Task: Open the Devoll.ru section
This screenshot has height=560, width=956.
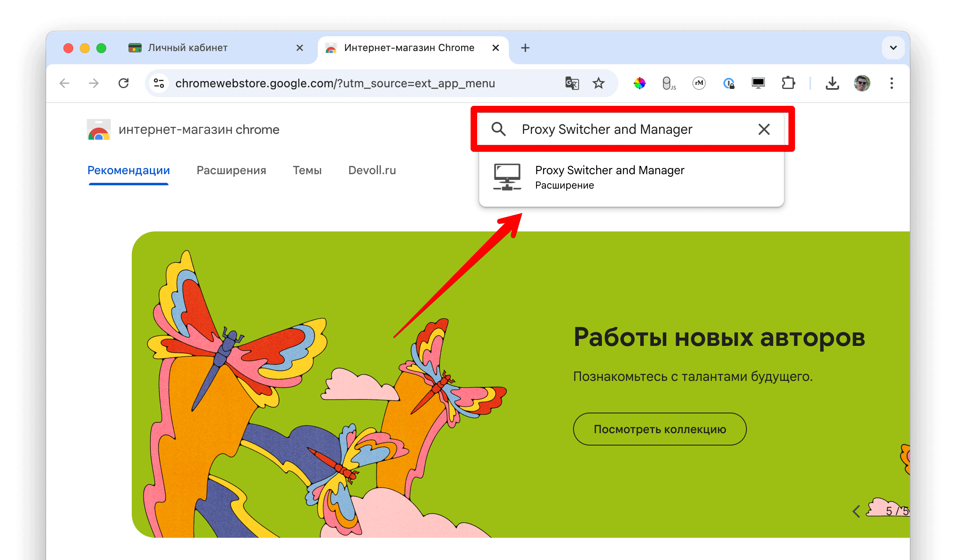Action: (x=372, y=170)
